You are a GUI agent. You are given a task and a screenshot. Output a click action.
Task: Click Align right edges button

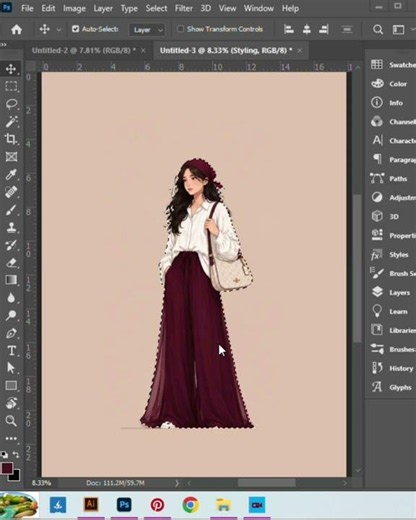pos(324,29)
